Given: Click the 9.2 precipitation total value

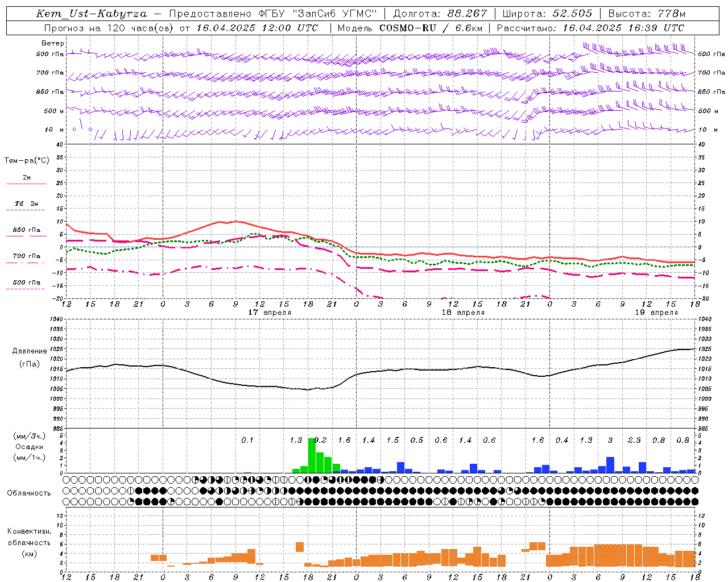Looking at the screenshot, I should pyautogui.click(x=320, y=440).
